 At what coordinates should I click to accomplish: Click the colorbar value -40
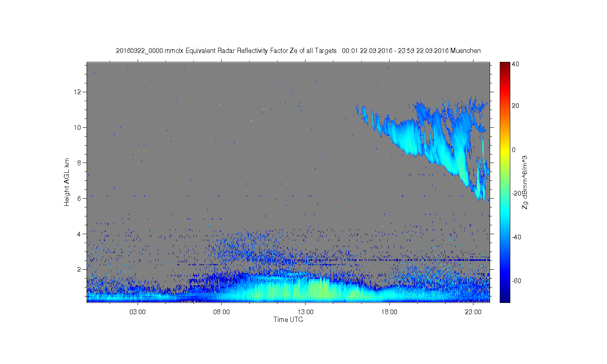click(x=516, y=237)
